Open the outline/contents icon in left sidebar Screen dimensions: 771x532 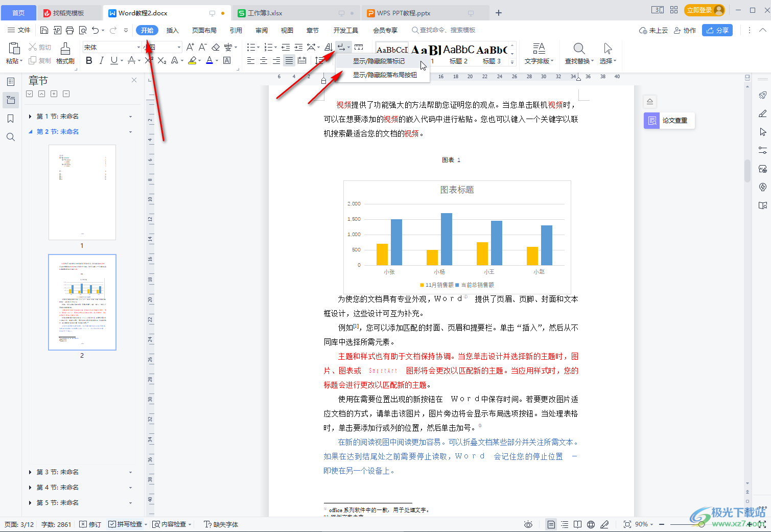pos(11,82)
